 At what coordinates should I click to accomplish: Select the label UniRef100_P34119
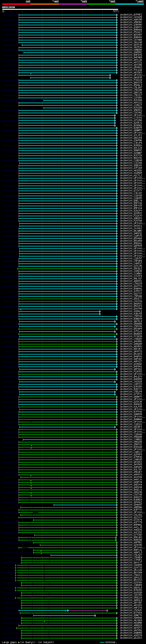tap(131, 80)
